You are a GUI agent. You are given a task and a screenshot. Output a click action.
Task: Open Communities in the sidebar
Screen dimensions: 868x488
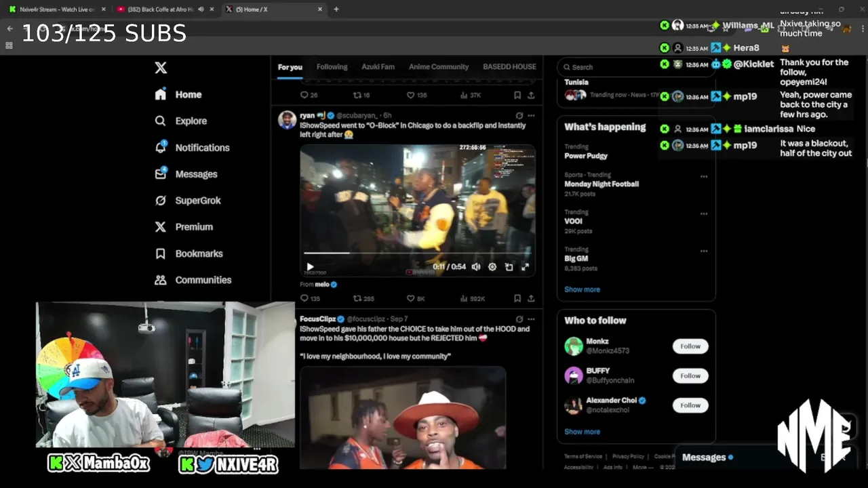(193, 280)
